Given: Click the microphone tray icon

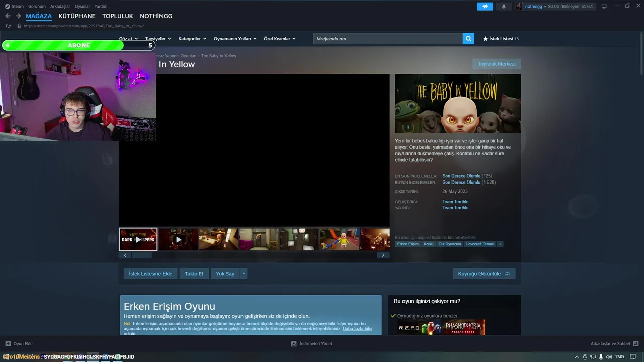Looking at the screenshot, I should [601, 357].
